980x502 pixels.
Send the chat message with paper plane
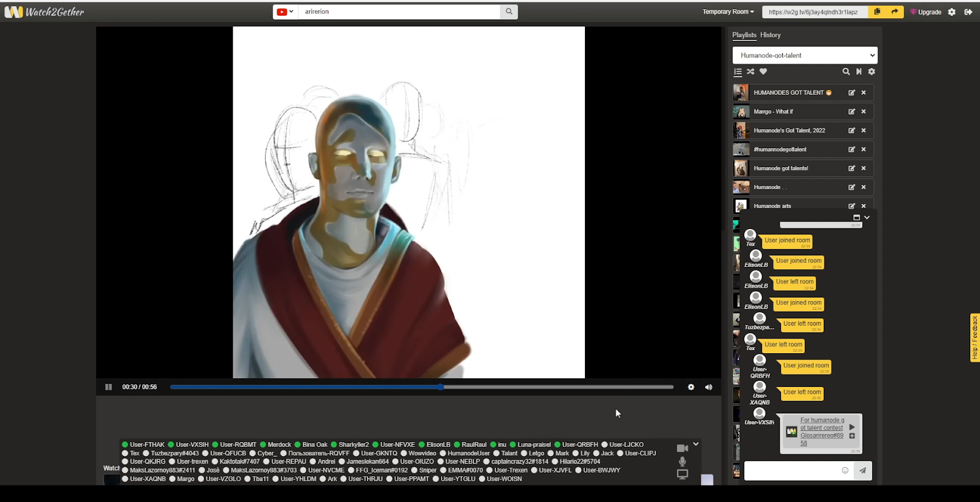(862, 470)
